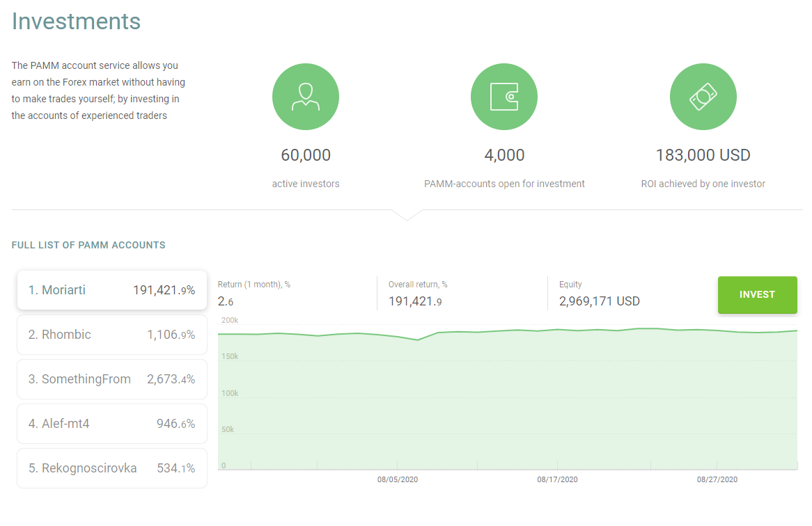Screen dimensions: 812x526
Task: Click the Overall return percentage value
Action: tap(415, 301)
